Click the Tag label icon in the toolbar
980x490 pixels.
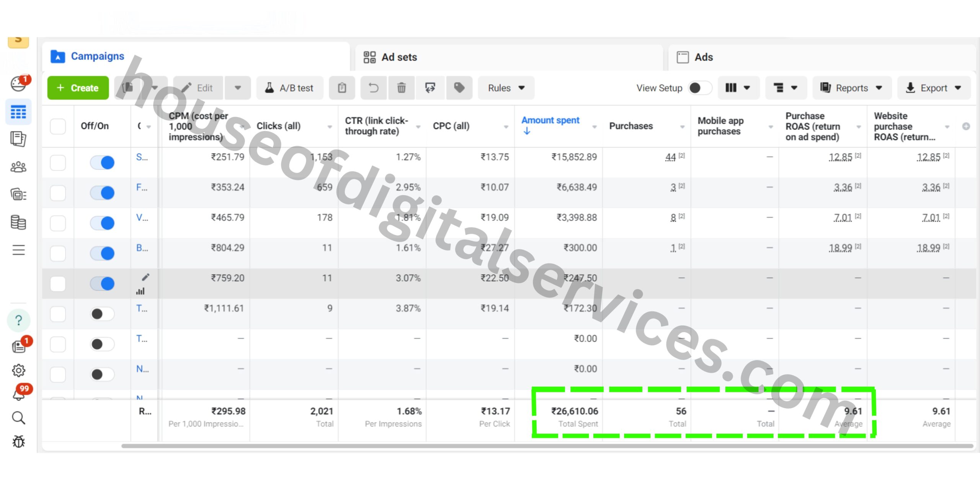(459, 88)
